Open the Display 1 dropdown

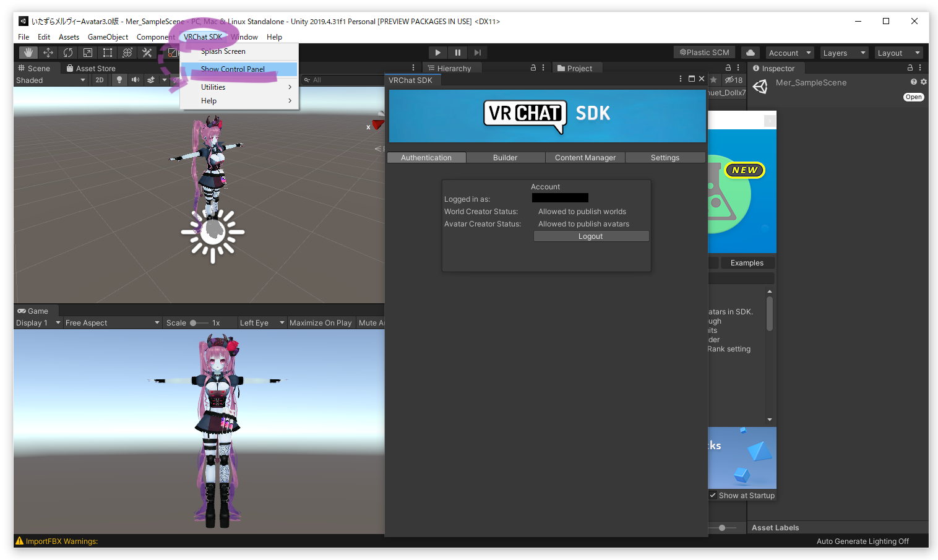coord(38,323)
